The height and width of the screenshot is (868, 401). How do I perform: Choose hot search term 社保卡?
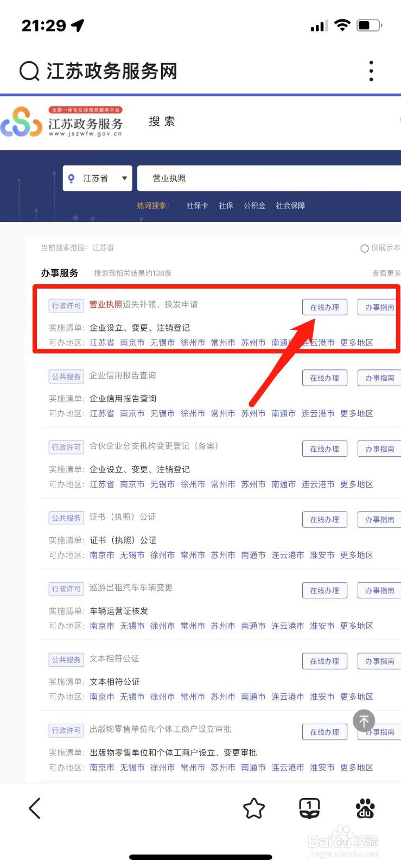198,206
